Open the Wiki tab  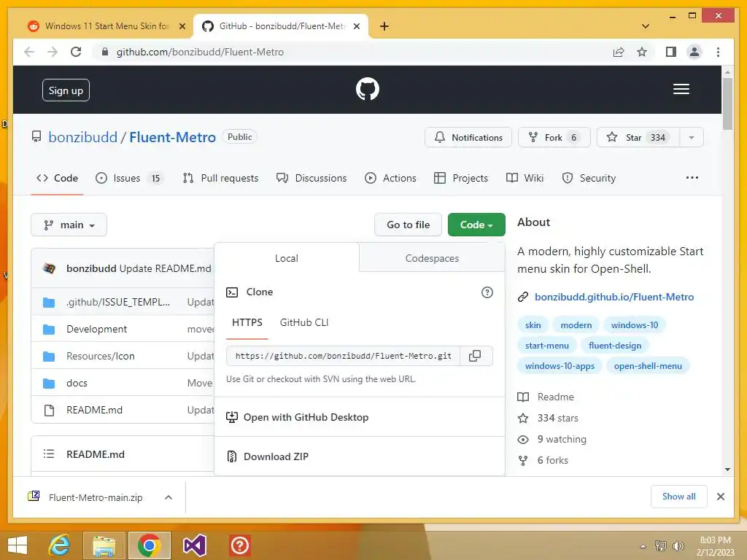point(525,178)
